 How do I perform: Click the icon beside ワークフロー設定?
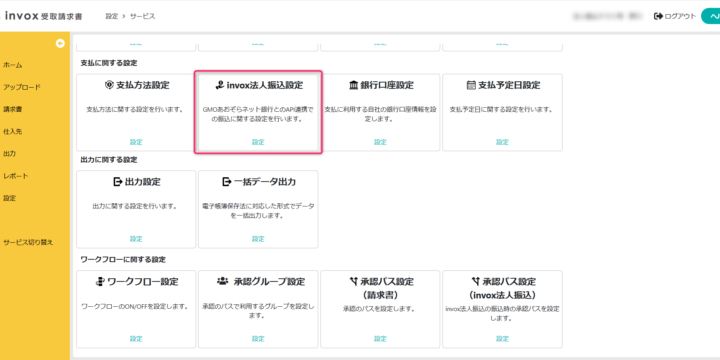coord(100,281)
